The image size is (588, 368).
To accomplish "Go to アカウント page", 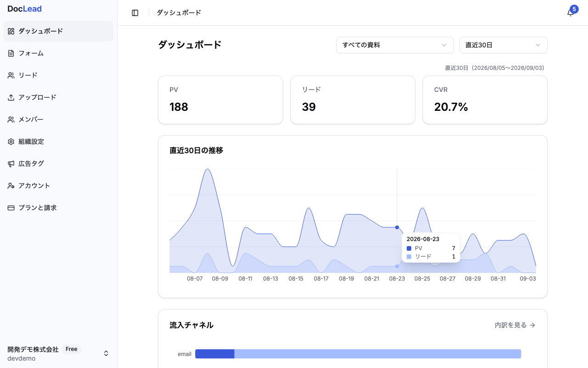I will [58, 186].
